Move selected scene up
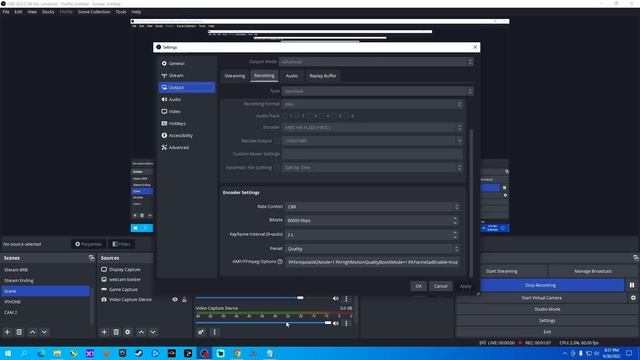The width and height of the screenshot is (640, 360). (33, 332)
